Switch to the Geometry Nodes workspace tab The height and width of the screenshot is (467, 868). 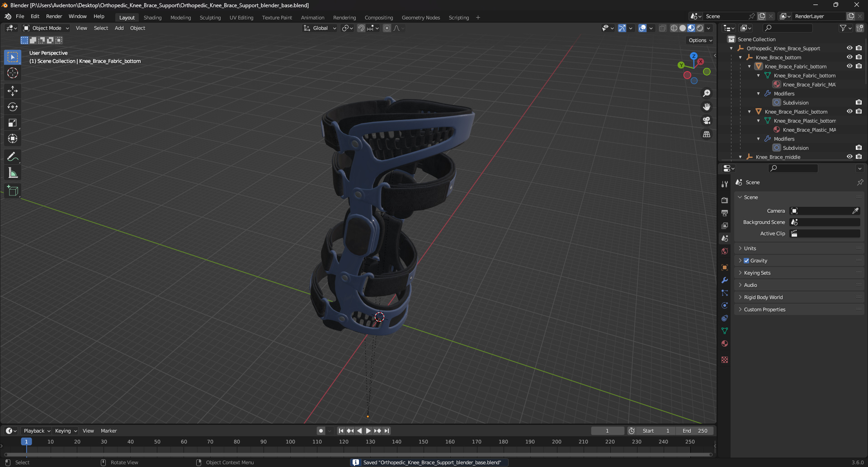420,18
